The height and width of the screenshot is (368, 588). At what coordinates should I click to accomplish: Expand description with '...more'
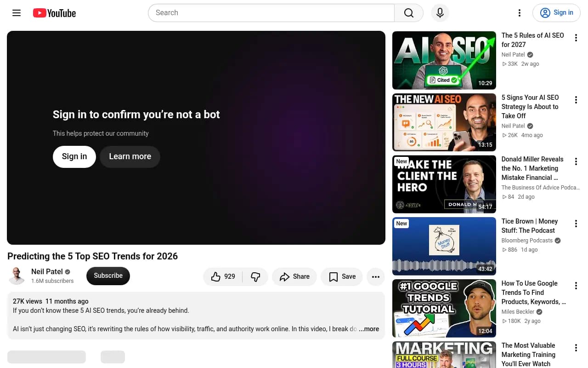coord(369,329)
